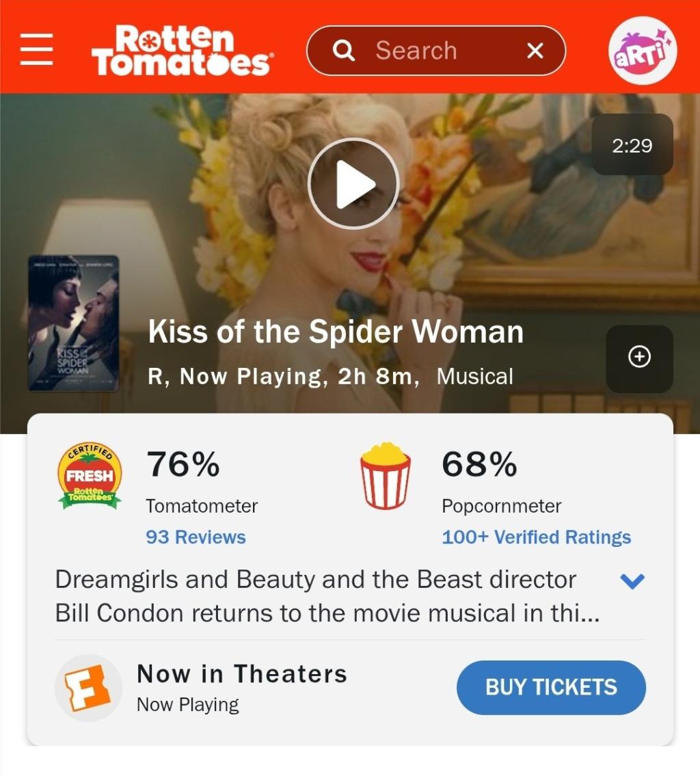Image resolution: width=700 pixels, height=776 pixels.
Task: Click the Certified Fresh badge
Action: click(x=90, y=476)
